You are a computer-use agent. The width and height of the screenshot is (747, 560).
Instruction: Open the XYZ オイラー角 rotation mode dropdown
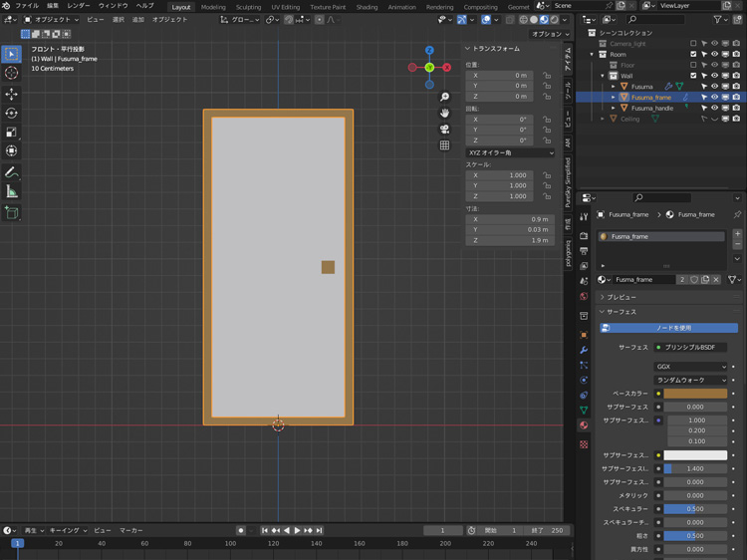click(510, 152)
